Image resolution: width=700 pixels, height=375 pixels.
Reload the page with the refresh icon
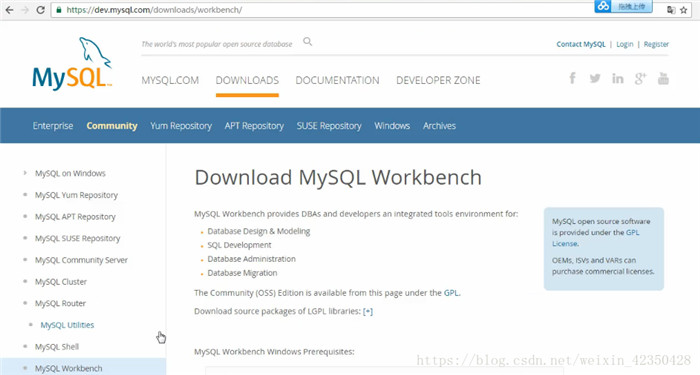(41, 10)
